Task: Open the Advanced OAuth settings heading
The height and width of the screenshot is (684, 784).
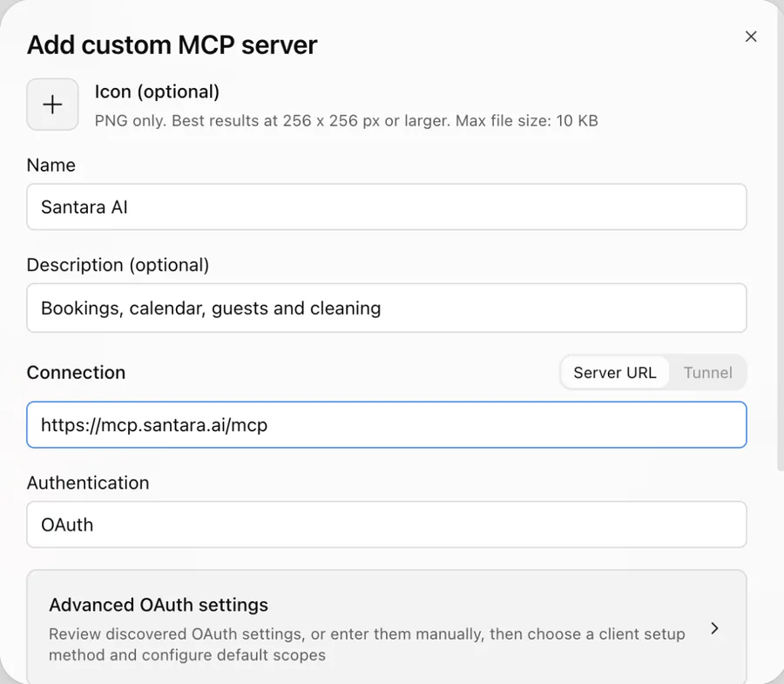Action: [159, 605]
